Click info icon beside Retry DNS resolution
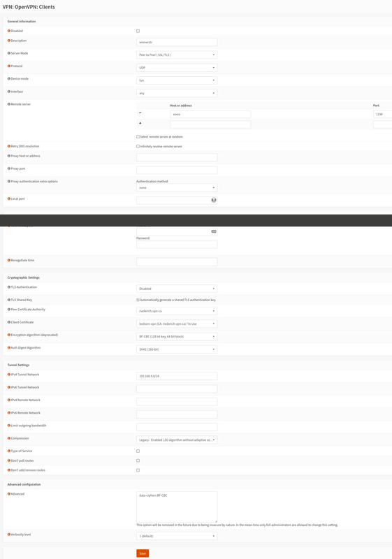The image size is (392, 559). point(9,146)
